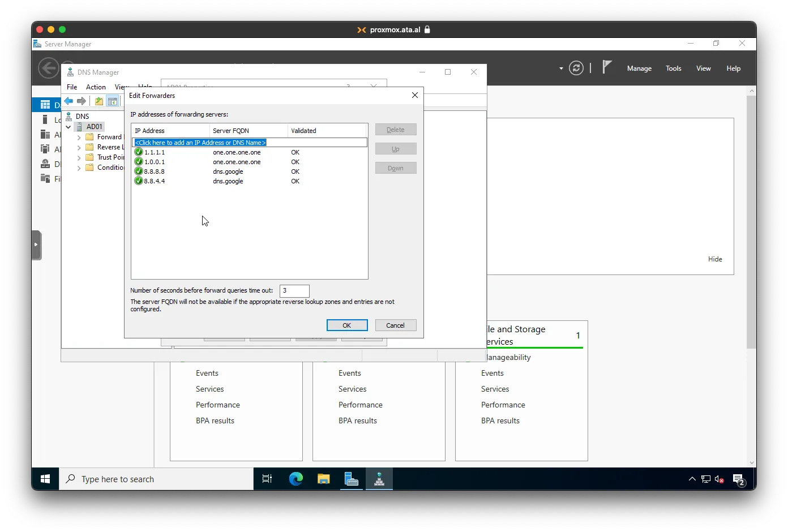Expand the collapsed side panel arrow handle
Image resolution: width=788 pixels, height=532 pixels.
click(36, 244)
